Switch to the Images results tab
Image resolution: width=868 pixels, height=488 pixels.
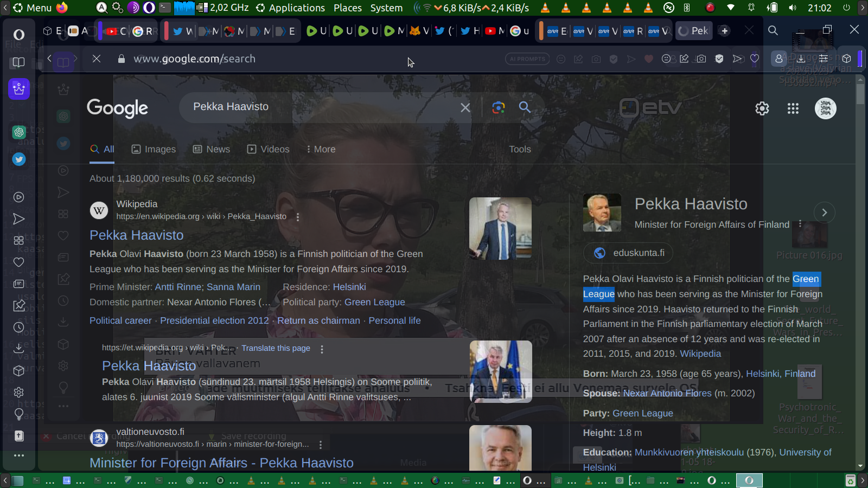pos(154,149)
